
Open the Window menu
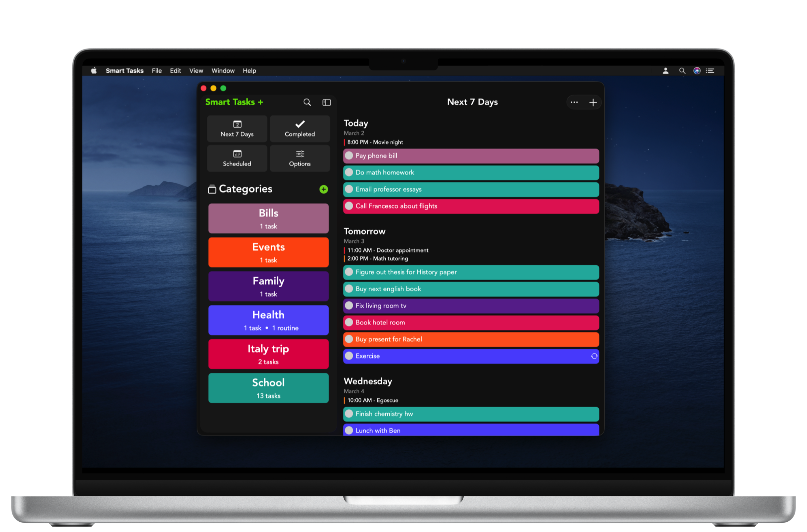(223, 71)
